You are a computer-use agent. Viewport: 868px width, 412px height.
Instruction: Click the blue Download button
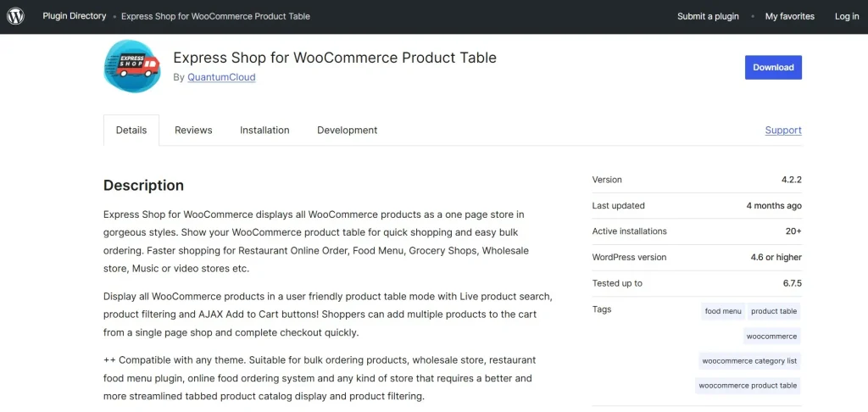773,68
